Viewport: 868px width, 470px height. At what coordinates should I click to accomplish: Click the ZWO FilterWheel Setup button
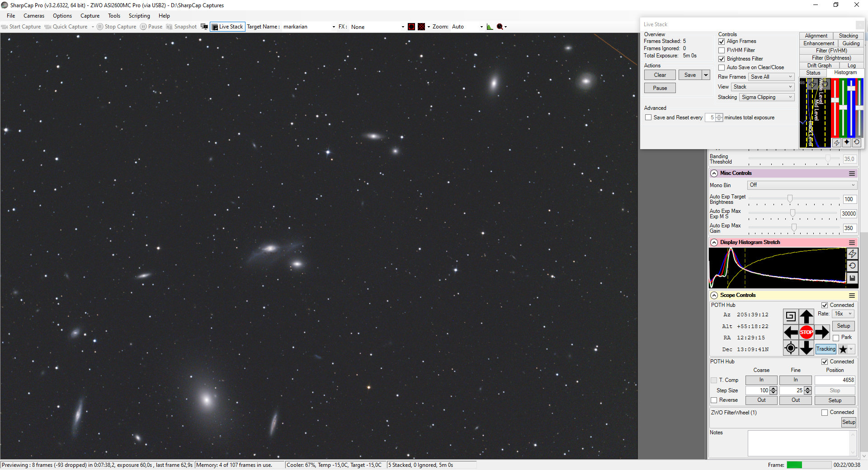coord(849,422)
